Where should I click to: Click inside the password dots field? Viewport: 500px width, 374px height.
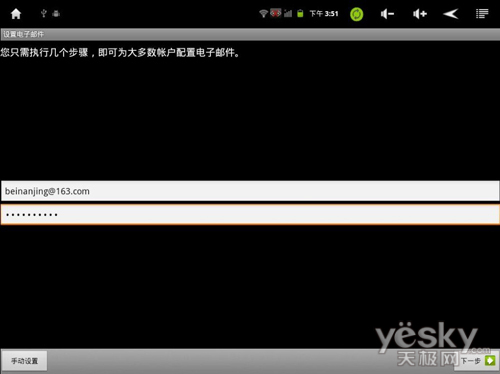tap(250, 215)
